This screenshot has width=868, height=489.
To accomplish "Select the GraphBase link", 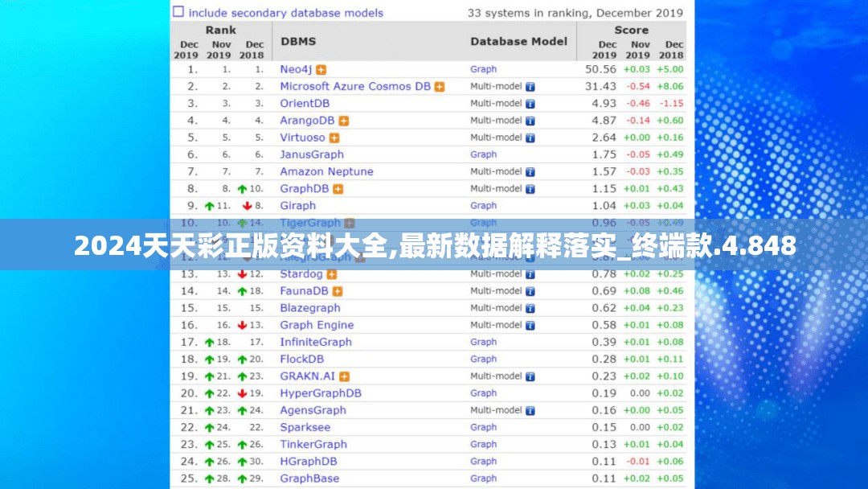I will (x=309, y=479).
